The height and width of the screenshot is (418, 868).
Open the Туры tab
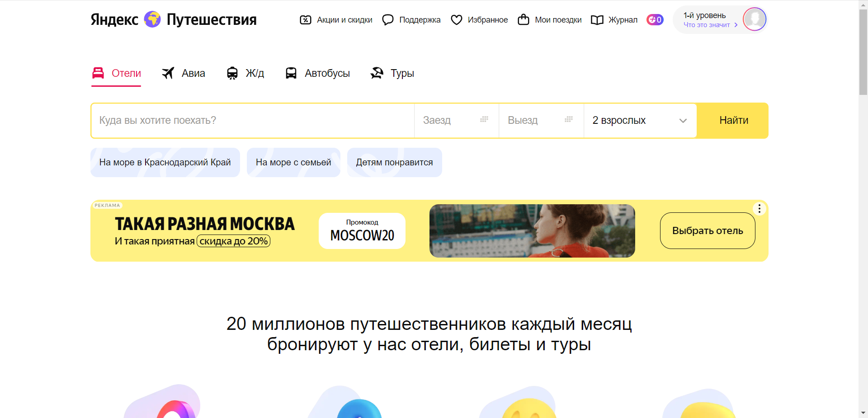pyautogui.click(x=392, y=73)
